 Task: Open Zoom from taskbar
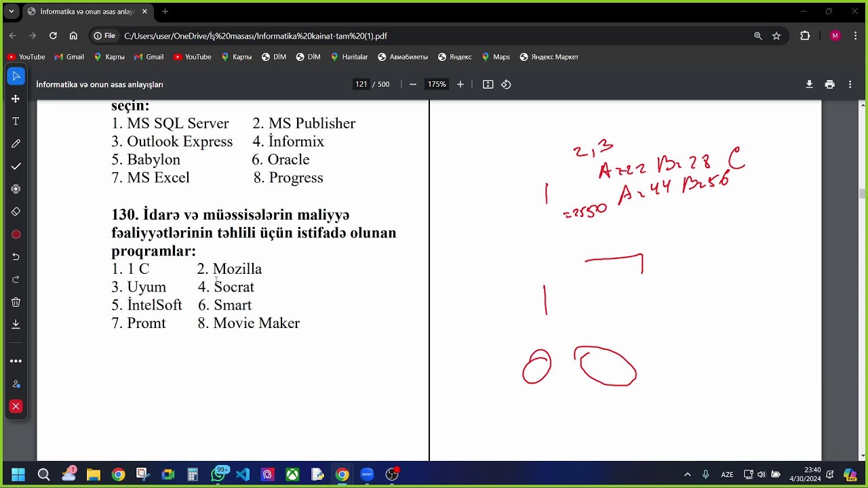pos(367,474)
